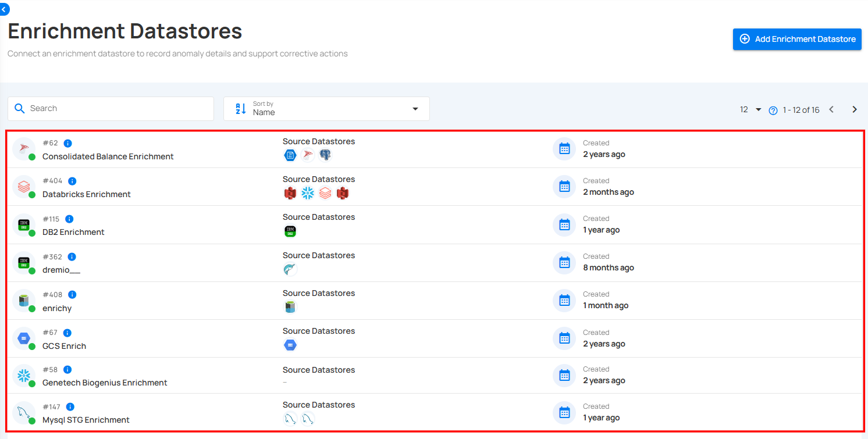Click info icon next to #147

(x=70, y=406)
